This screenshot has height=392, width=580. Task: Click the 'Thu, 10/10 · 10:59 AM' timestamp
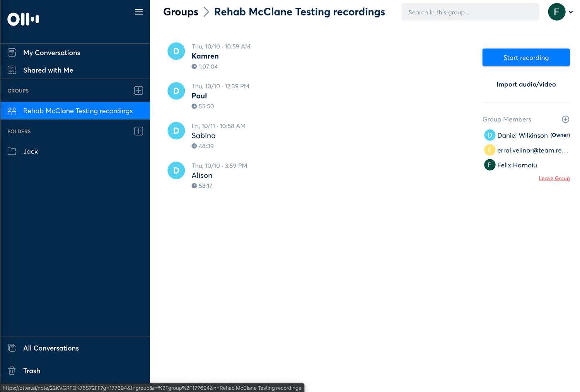tap(221, 46)
